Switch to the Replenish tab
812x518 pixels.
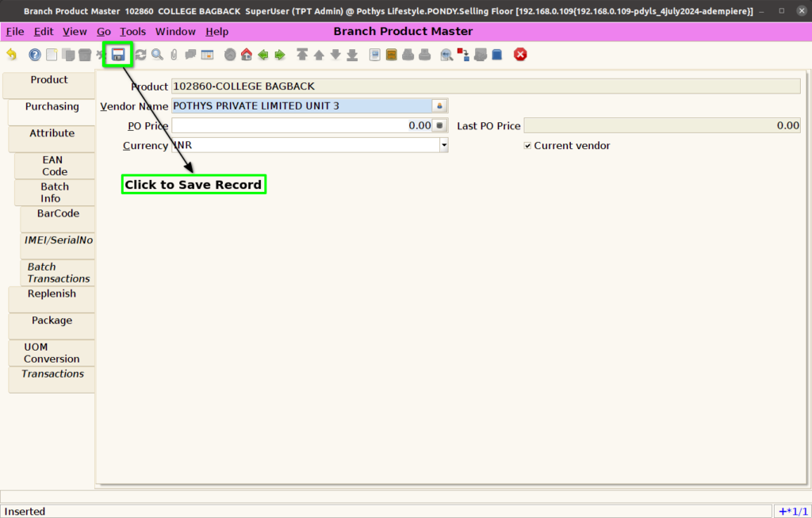tap(52, 299)
